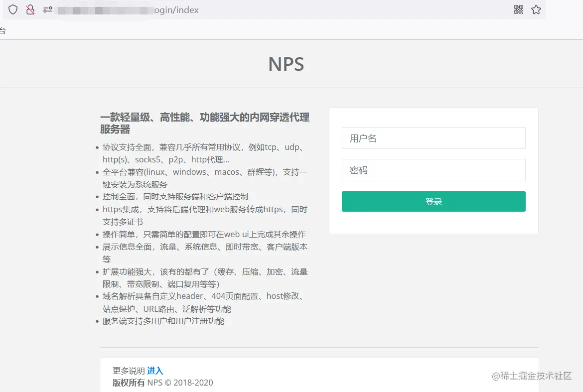The image size is (583, 392).
Task: Click the green 登录 login button
Action: 434,201
